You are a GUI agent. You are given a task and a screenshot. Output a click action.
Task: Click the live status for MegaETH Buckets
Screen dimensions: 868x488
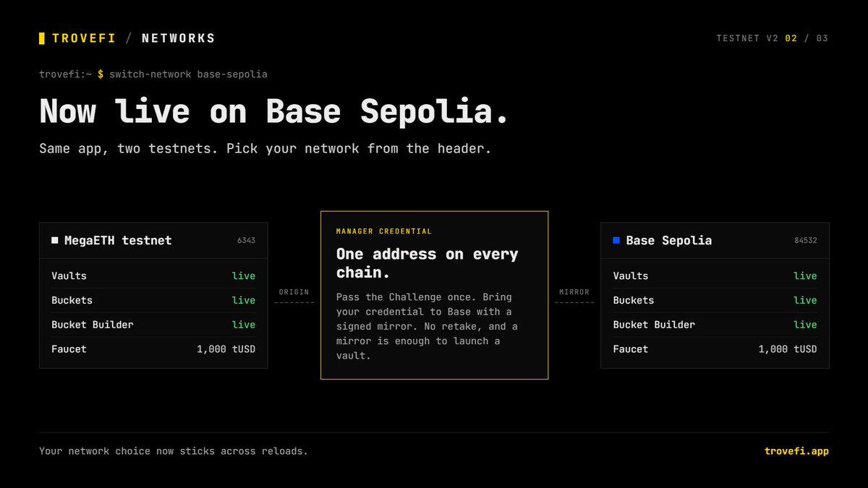point(244,300)
